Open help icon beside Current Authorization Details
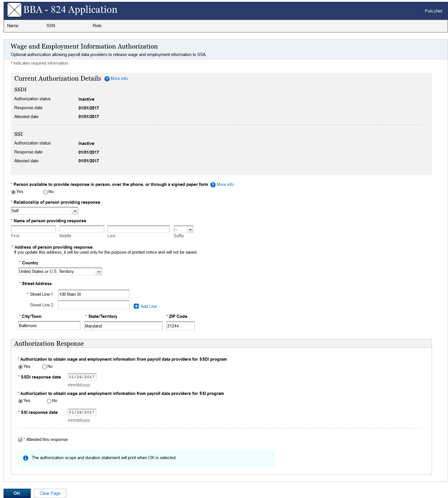 pos(107,79)
